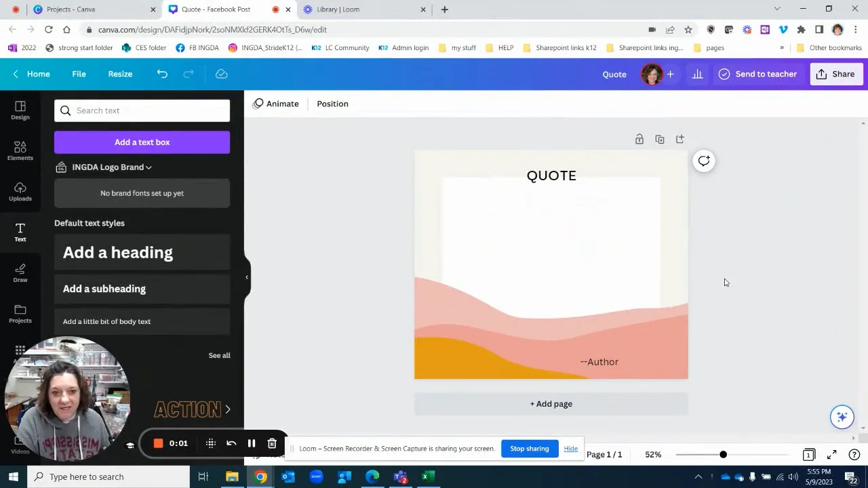
Task: Open the Uploads panel in sidebar
Action: [x=20, y=191]
